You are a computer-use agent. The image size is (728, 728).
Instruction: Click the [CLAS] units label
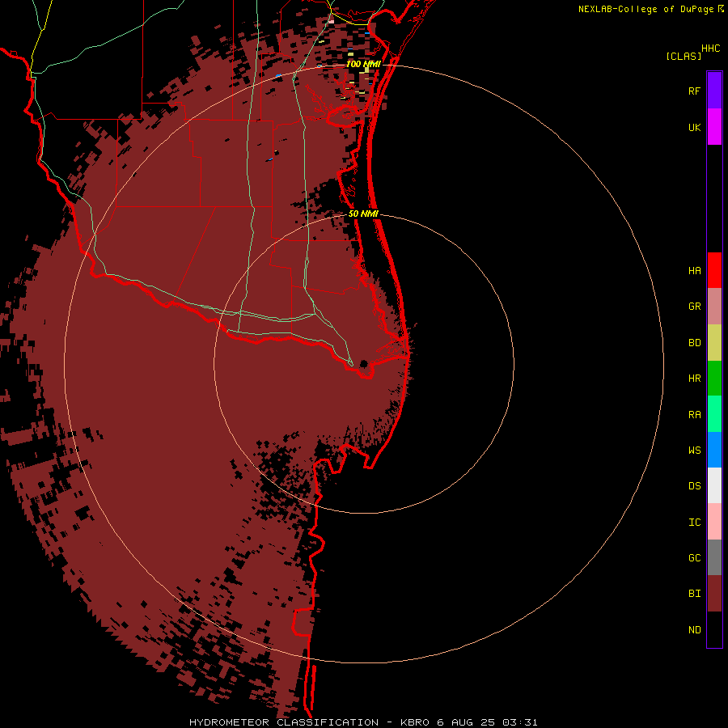pos(684,56)
